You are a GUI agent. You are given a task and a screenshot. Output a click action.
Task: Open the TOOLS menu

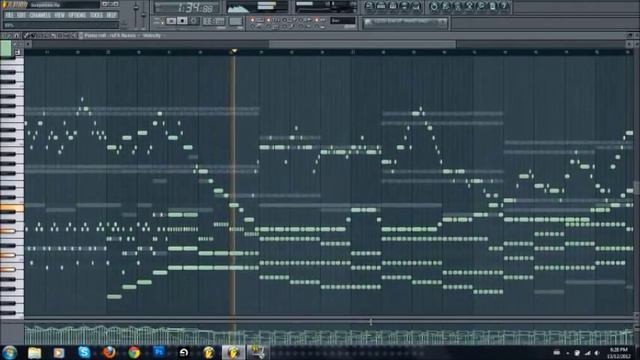[x=96, y=15]
